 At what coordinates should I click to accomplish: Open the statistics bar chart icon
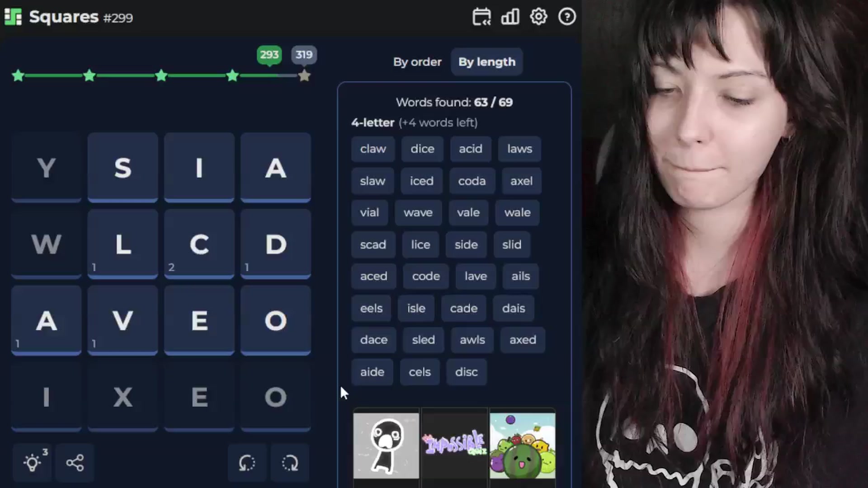click(510, 17)
